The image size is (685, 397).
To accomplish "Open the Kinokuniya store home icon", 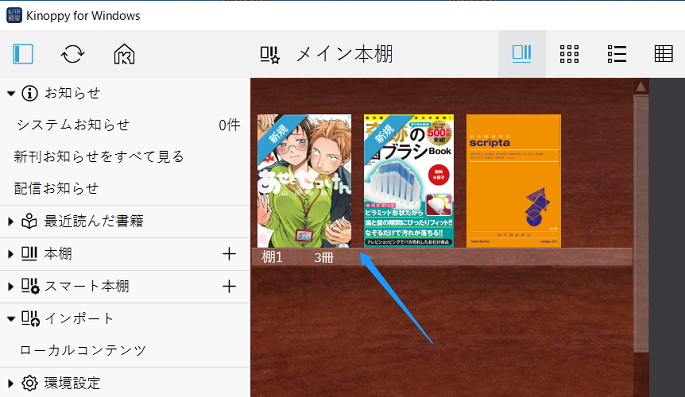I will point(124,54).
